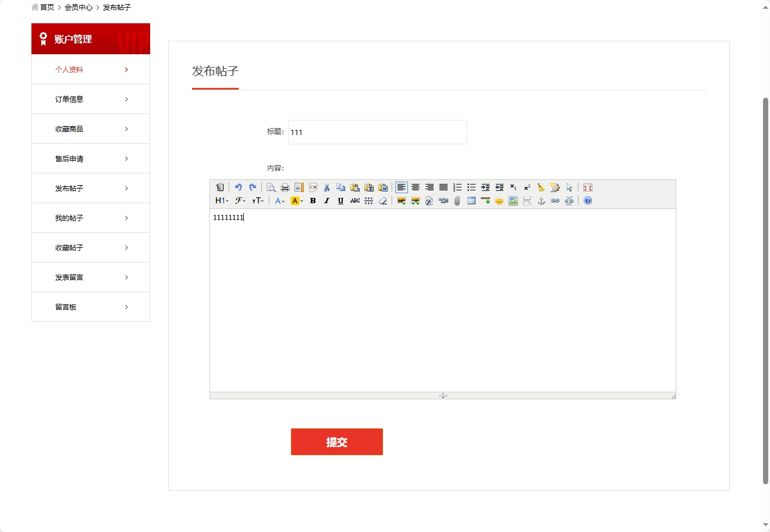The image size is (770, 532).
Task: Click the Redo icon in the editor toolbar
Action: (253, 187)
